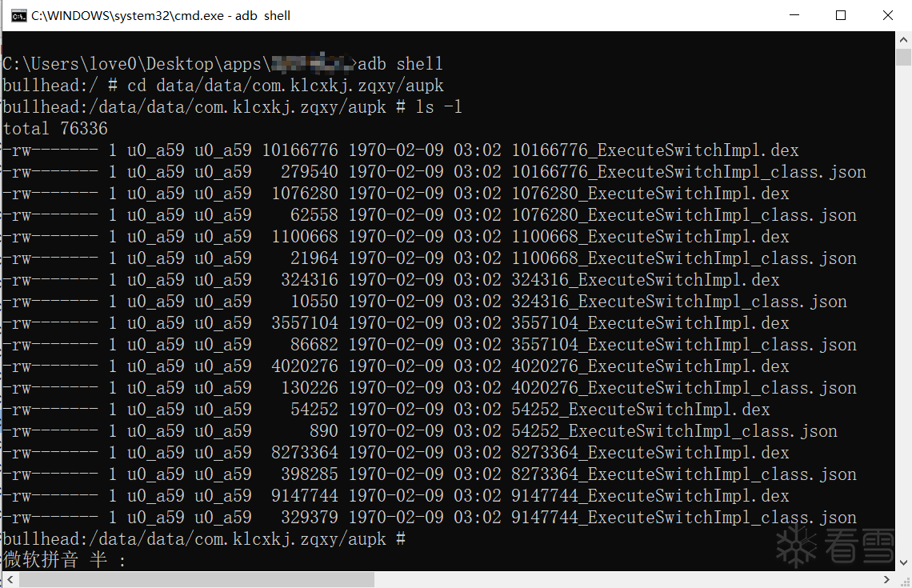
Task: Click the 'adb shell' command text
Action: pyautogui.click(x=400, y=63)
